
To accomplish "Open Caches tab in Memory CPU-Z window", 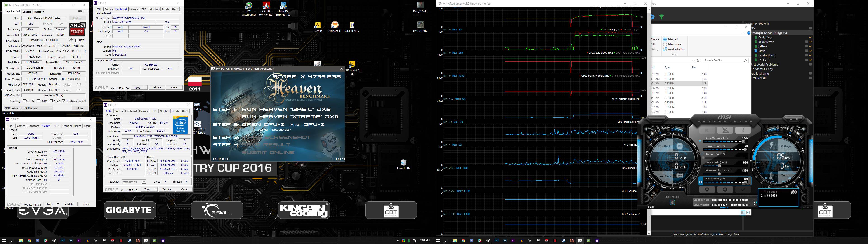I will coord(21,126).
